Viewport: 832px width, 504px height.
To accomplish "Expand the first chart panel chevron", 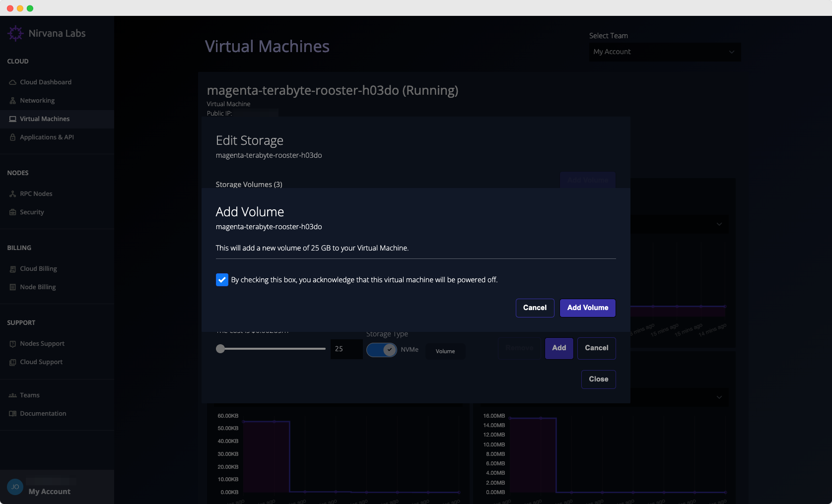I will click(719, 224).
